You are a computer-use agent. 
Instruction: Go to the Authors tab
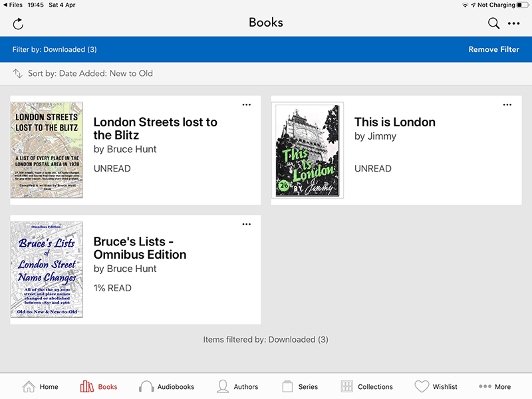coord(237,386)
